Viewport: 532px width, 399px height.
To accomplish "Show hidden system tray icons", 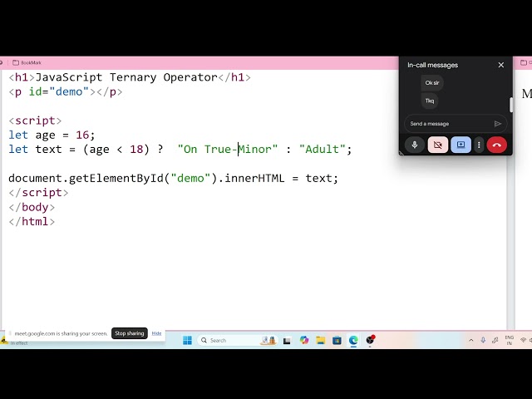I will click(x=471, y=340).
